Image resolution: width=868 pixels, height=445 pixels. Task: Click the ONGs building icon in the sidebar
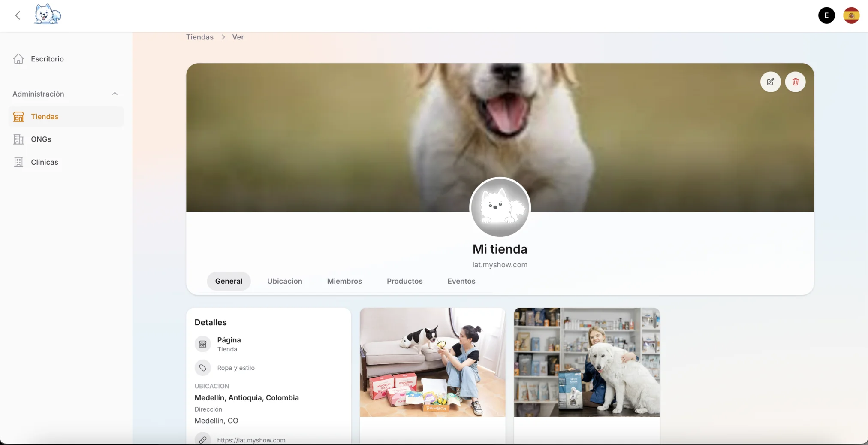pos(18,139)
